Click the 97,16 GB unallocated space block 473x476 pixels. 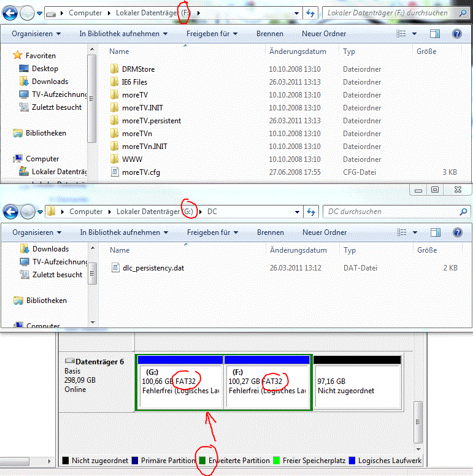click(357, 382)
